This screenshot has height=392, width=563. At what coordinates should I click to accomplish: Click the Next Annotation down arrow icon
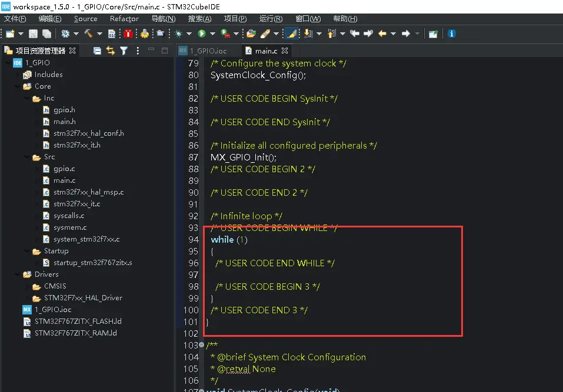point(308,33)
